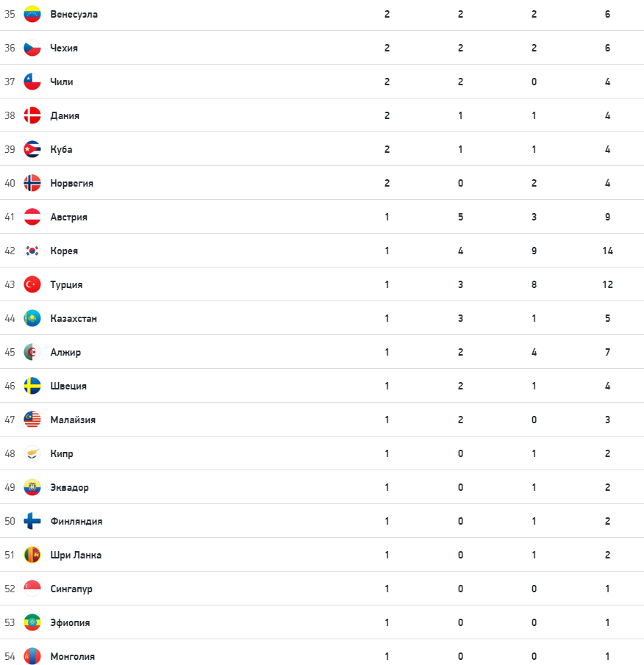Click the Finland flag icon
The width and height of the screenshot is (644, 665).
coord(32,521)
